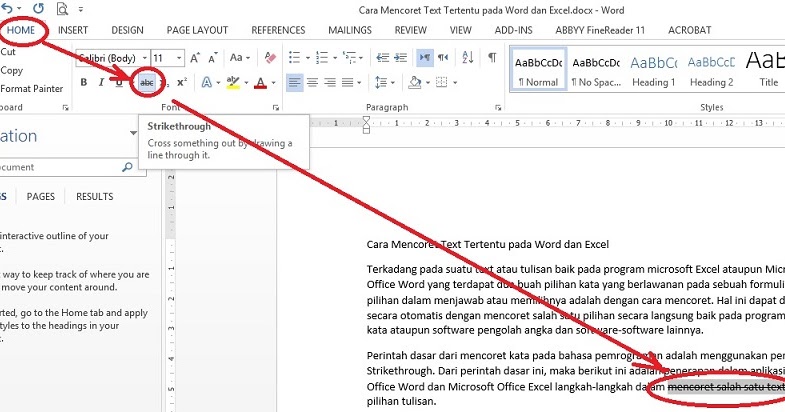Toggle Strikethrough formatting
Screen dimensions: 785x412
[x=147, y=83]
